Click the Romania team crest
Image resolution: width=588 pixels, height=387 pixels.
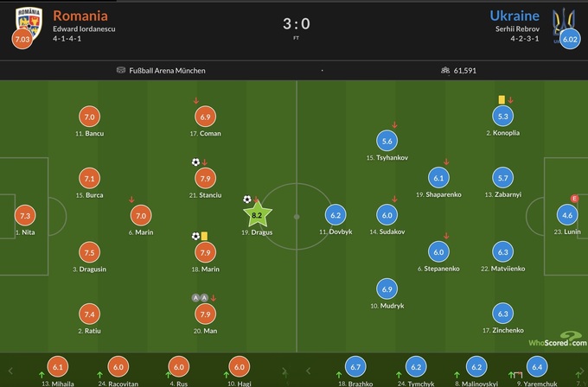pyautogui.click(x=28, y=19)
